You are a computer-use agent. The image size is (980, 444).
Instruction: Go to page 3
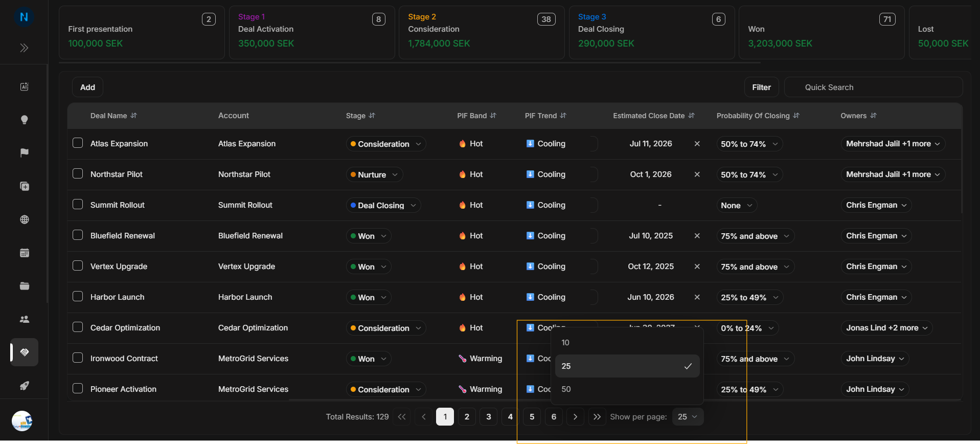tap(489, 417)
